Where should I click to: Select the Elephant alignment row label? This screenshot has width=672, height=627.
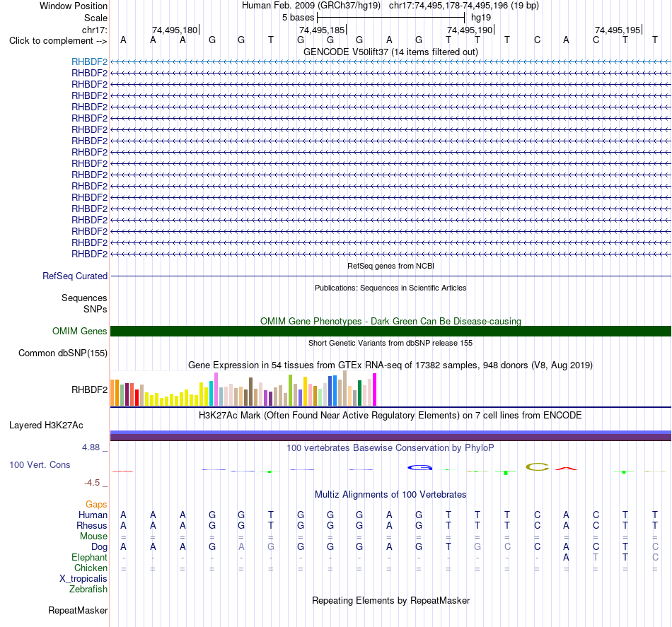coord(89,557)
